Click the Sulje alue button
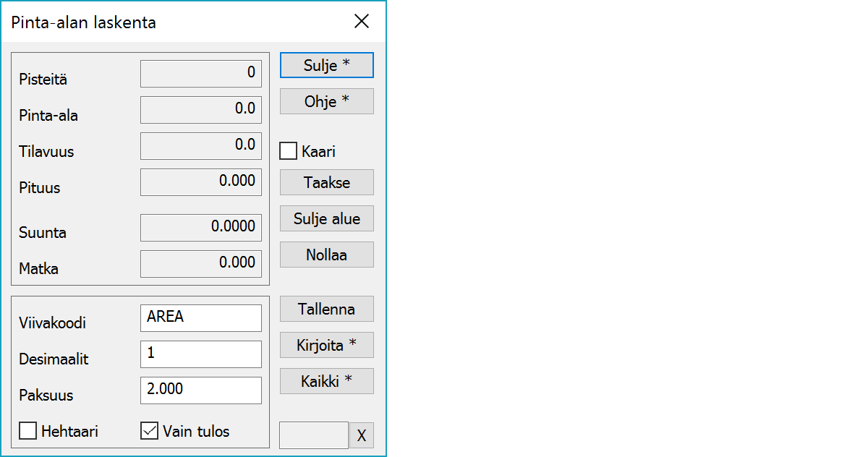This screenshot has height=457, width=868. [326, 218]
